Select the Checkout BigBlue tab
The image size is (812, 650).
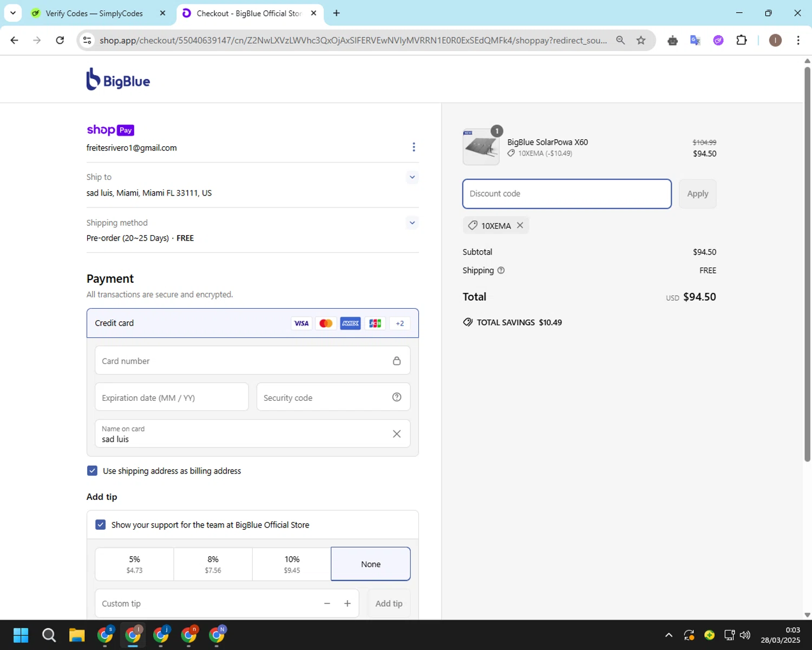[249, 13]
